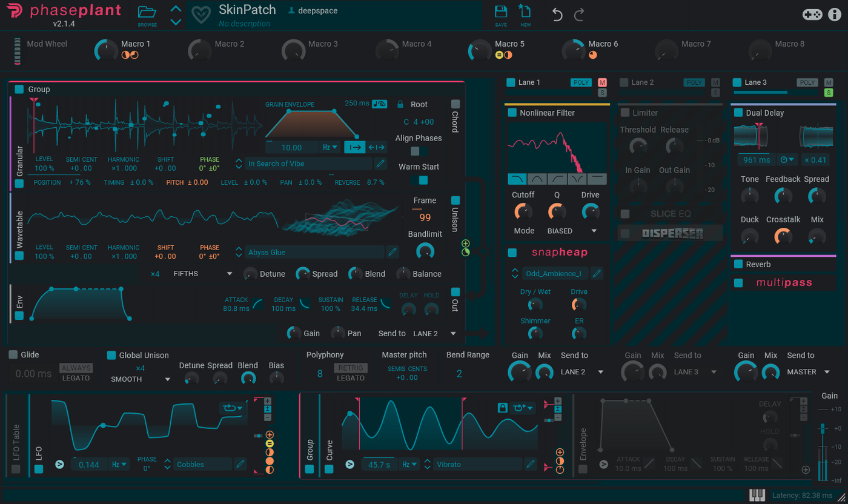Open the FIFTHS unison mode dropdown
848x504 pixels.
(x=202, y=274)
